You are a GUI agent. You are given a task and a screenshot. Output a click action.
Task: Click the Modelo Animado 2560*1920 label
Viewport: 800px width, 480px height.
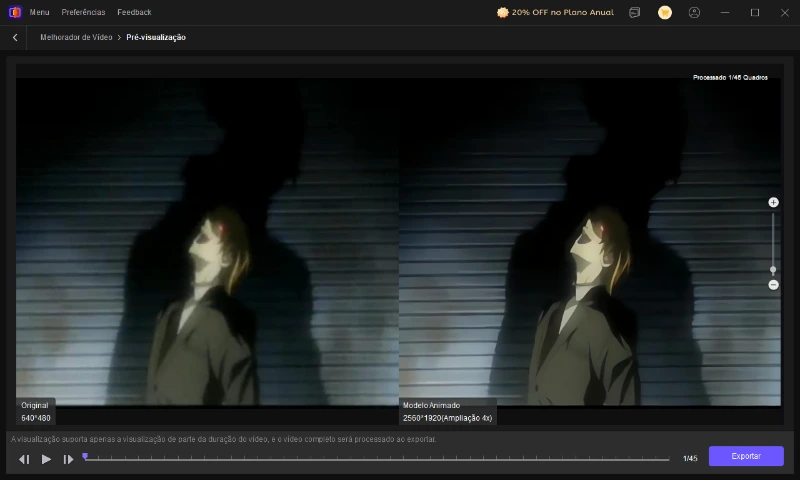pyautogui.click(x=447, y=412)
